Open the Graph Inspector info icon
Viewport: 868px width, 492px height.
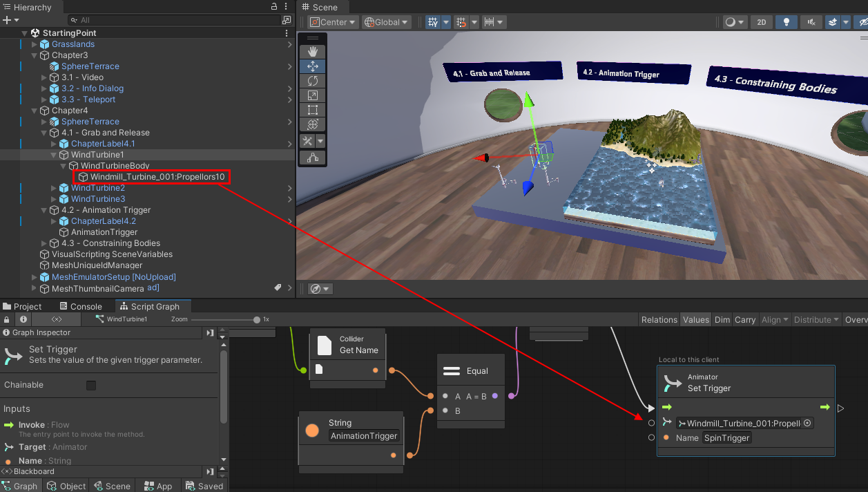pyautogui.click(x=23, y=319)
